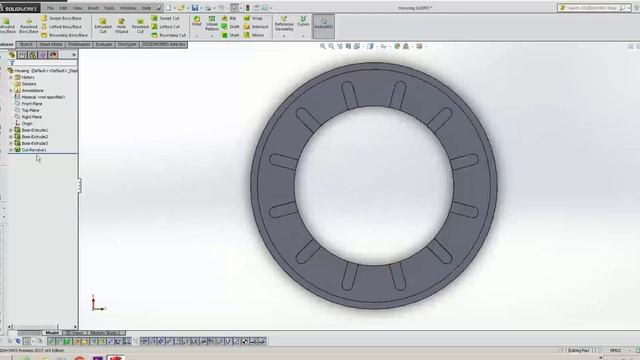The height and width of the screenshot is (360, 640).
Task: Open the File menu
Action: tap(50, 8)
